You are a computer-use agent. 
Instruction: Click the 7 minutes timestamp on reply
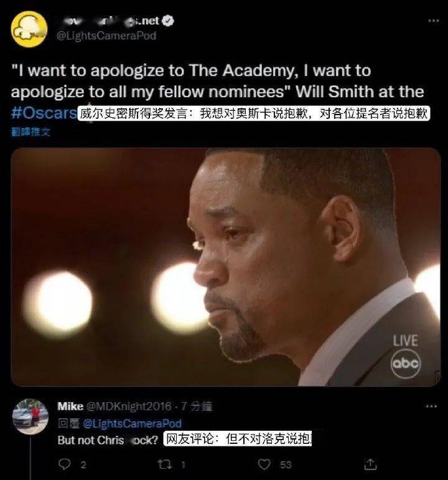coord(197,406)
